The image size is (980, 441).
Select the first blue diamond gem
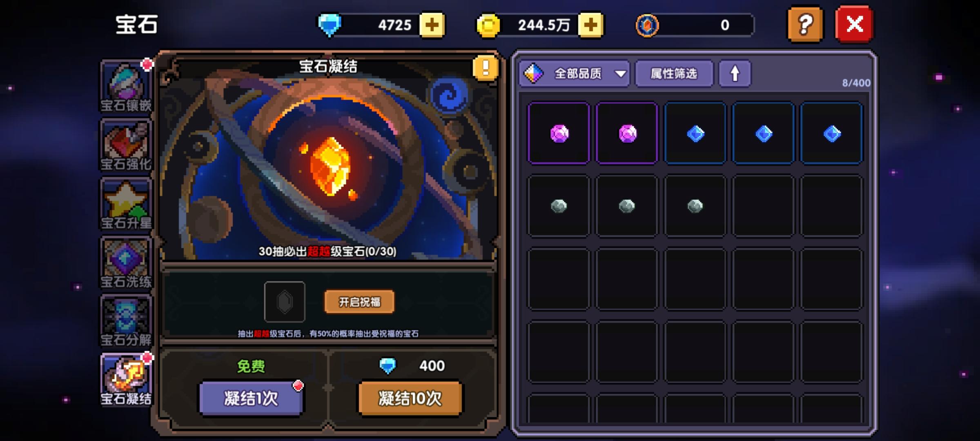click(695, 134)
